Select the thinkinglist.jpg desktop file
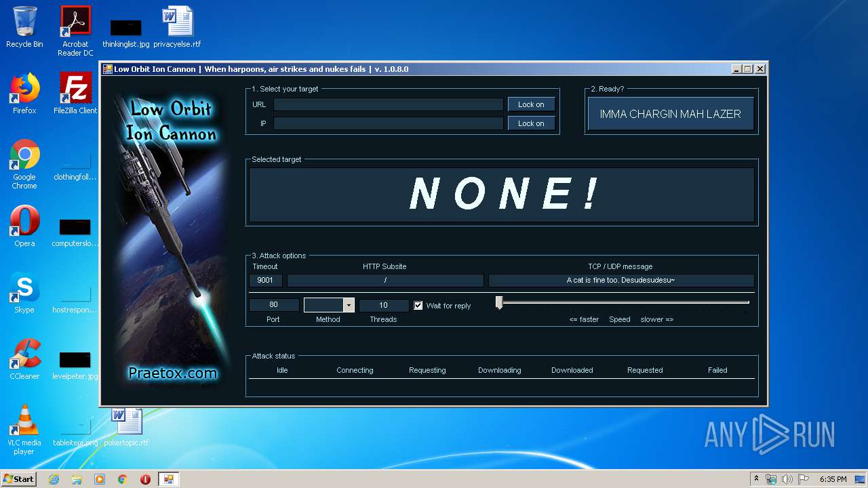Image resolution: width=868 pixels, height=488 pixels. [126, 33]
